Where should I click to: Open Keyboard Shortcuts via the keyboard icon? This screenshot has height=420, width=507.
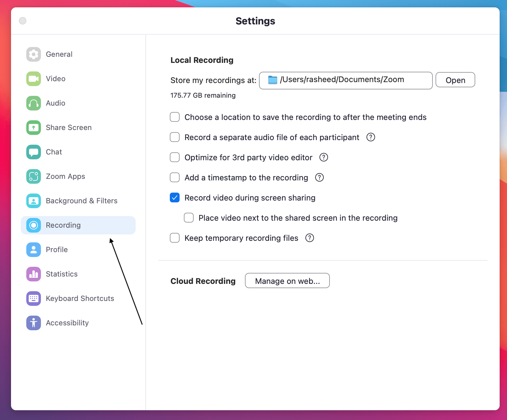pos(33,299)
